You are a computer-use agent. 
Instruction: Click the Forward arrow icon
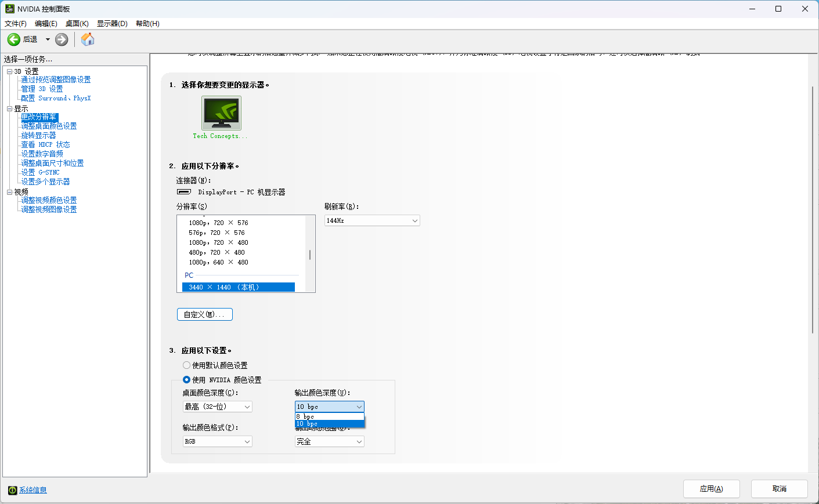62,39
